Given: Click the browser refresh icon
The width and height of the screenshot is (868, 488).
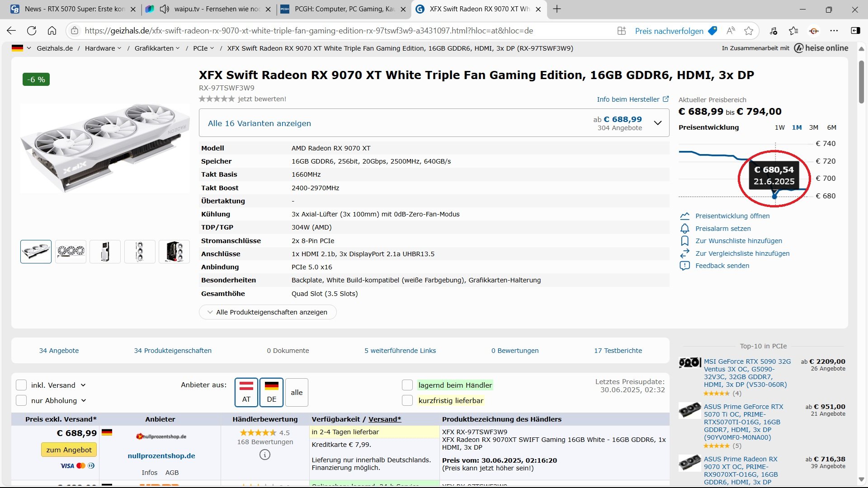Looking at the screenshot, I should [x=32, y=31].
